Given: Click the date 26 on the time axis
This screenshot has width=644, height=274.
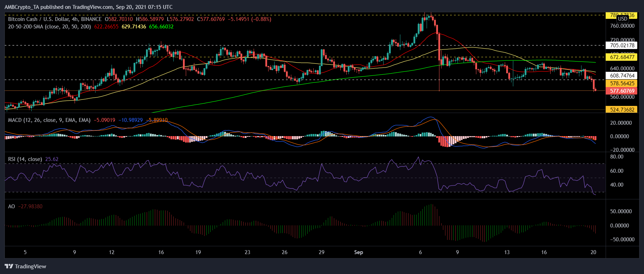Looking at the screenshot, I should point(285,252).
